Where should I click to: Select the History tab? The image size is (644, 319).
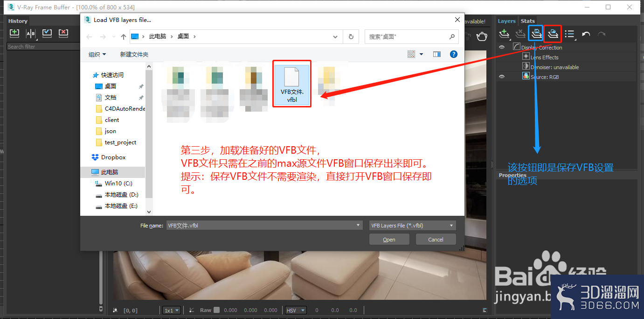tap(18, 21)
